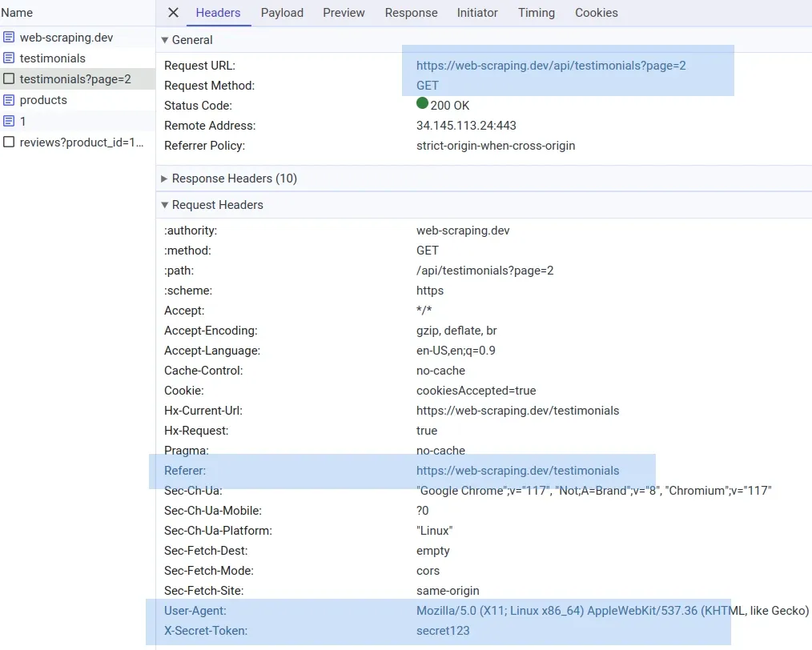The width and height of the screenshot is (812, 650).
Task: Click the green status indicator beside 200 OK
Action: 422,105
